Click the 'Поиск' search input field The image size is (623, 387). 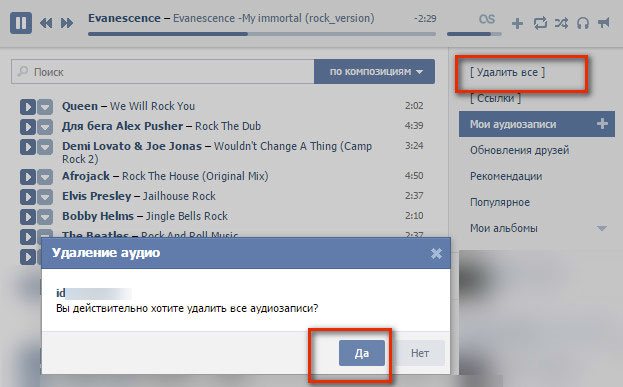(x=163, y=72)
